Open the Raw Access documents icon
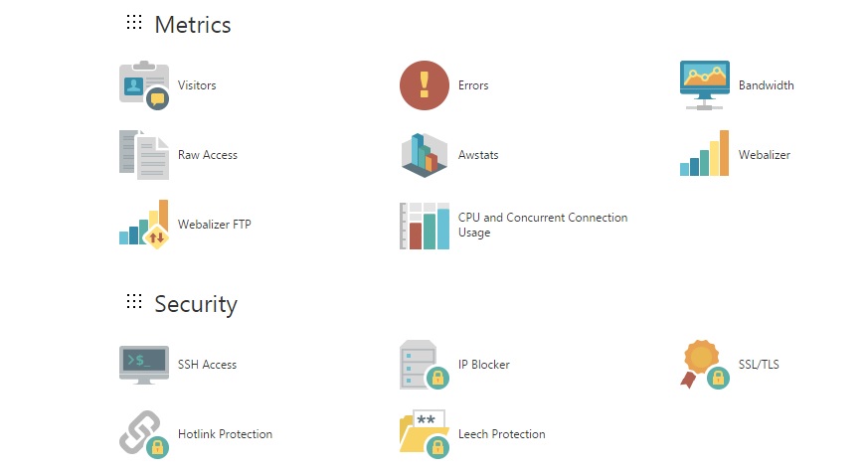The image size is (868, 471). point(143,155)
